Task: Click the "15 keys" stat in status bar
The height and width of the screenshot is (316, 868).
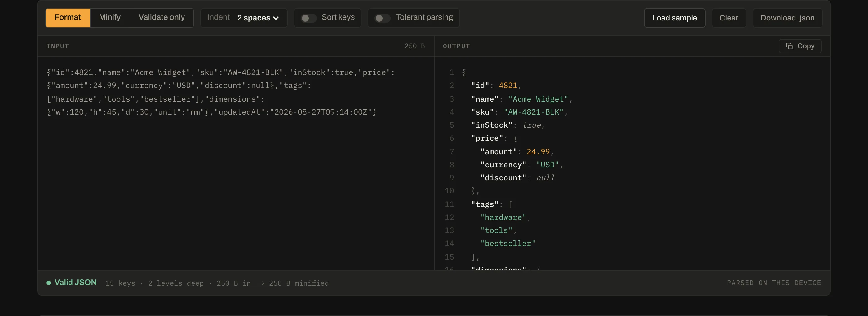Action: pyautogui.click(x=120, y=283)
